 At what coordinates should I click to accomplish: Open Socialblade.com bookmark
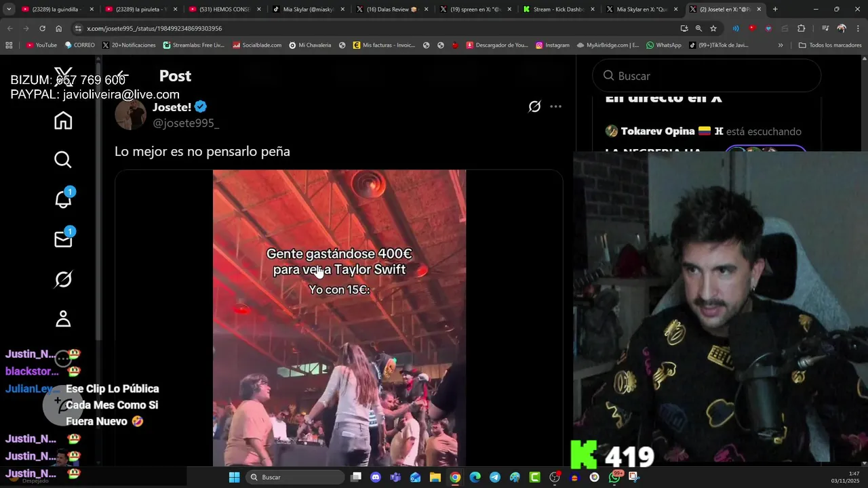[x=257, y=45]
